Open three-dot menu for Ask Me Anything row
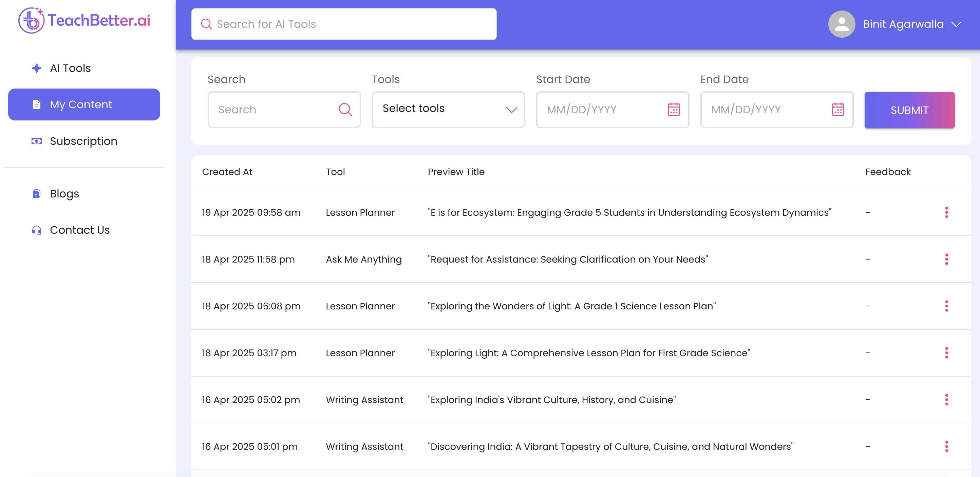Image resolution: width=980 pixels, height=477 pixels. click(x=946, y=259)
